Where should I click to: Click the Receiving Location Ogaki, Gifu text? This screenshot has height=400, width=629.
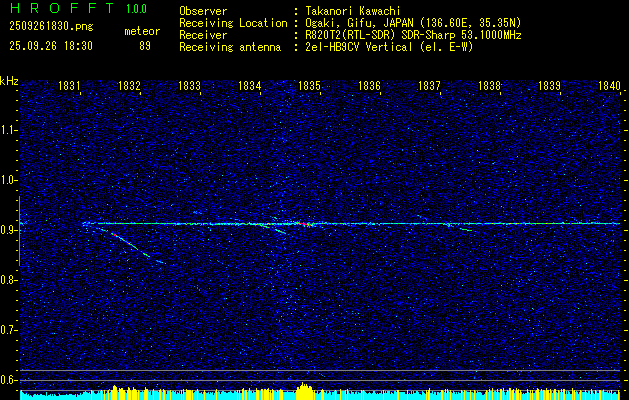coord(413,23)
